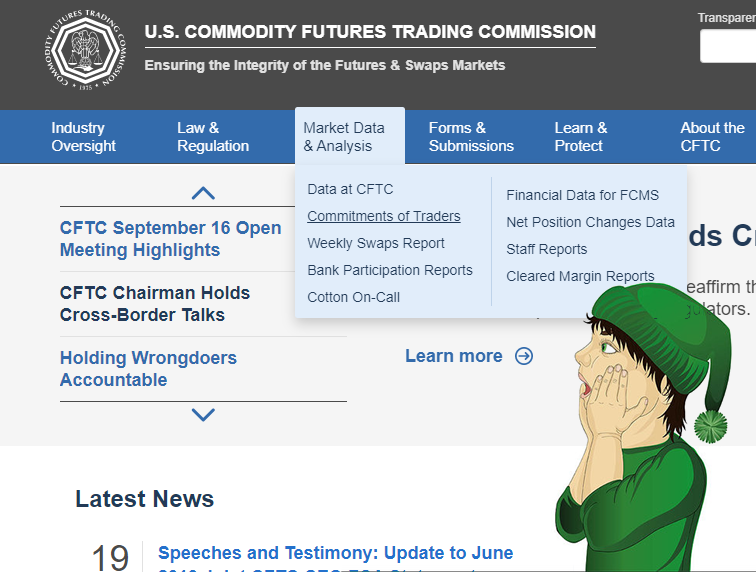Click the search input field at top right
Viewport: 756px width, 572px height.
click(728, 46)
